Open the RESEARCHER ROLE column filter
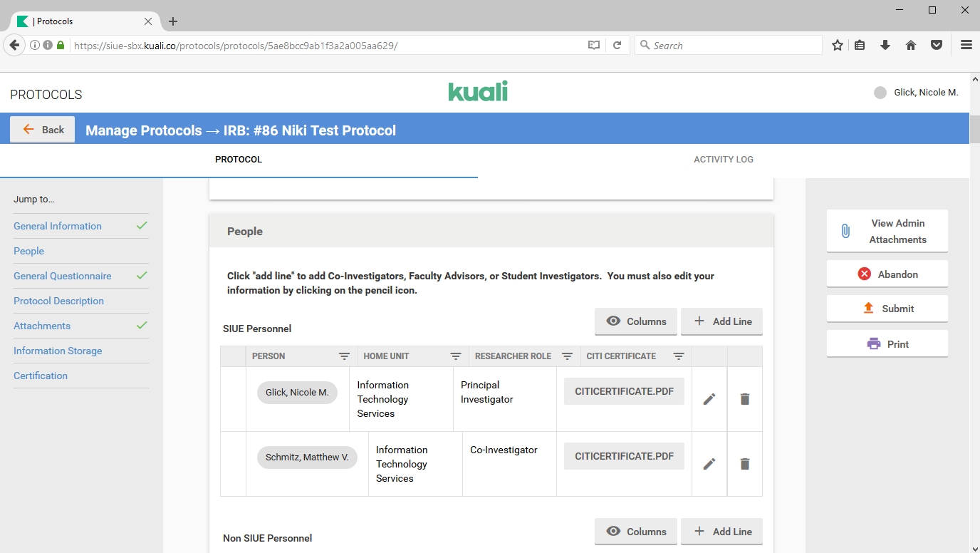 [x=567, y=356]
